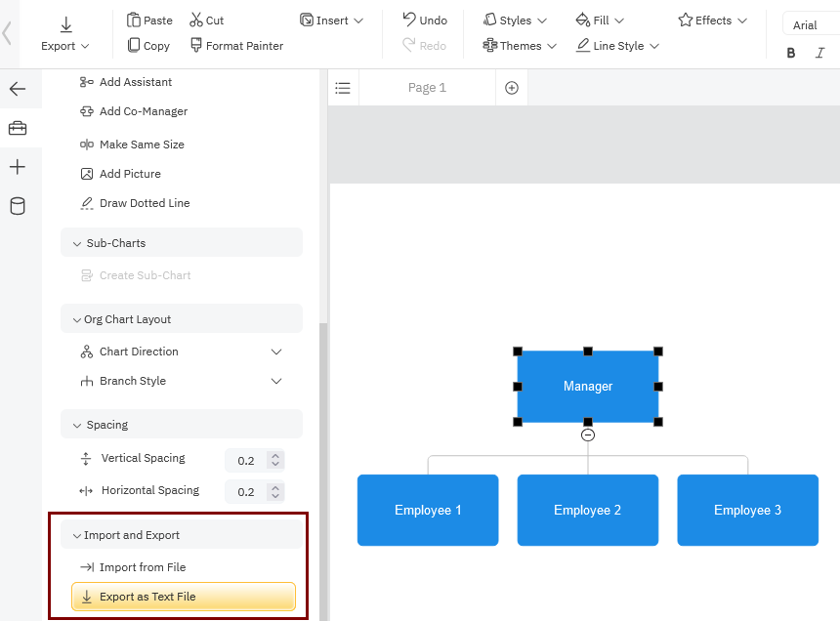The image size is (840, 621).
Task: Open the toolbox sidebar icon
Action: pyautogui.click(x=18, y=128)
